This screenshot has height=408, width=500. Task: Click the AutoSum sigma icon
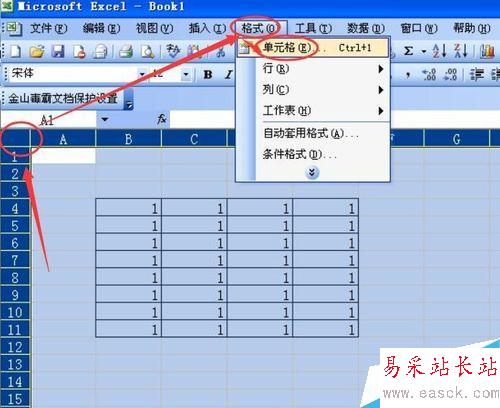(x=408, y=51)
